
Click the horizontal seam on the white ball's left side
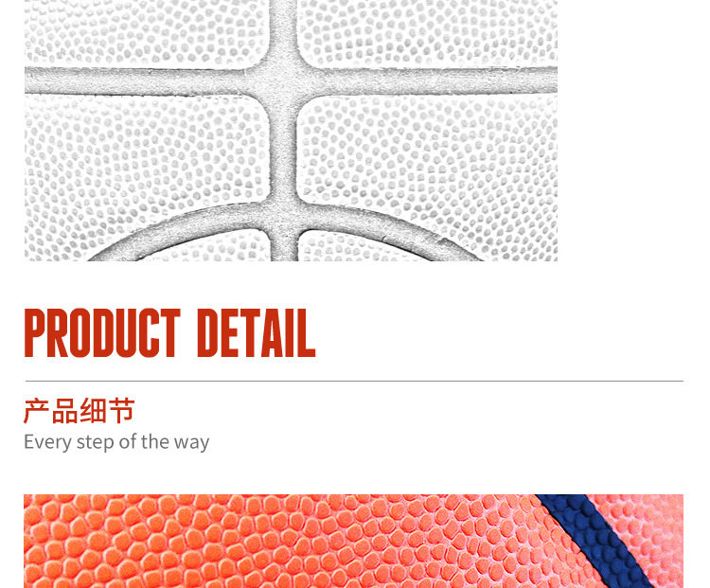(x=145, y=81)
